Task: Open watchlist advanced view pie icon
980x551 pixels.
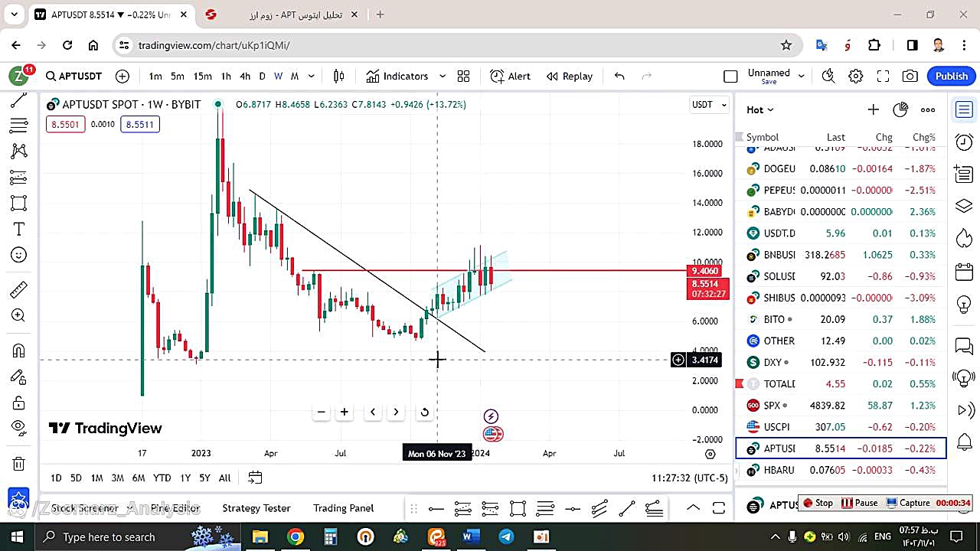Action: pos(900,109)
